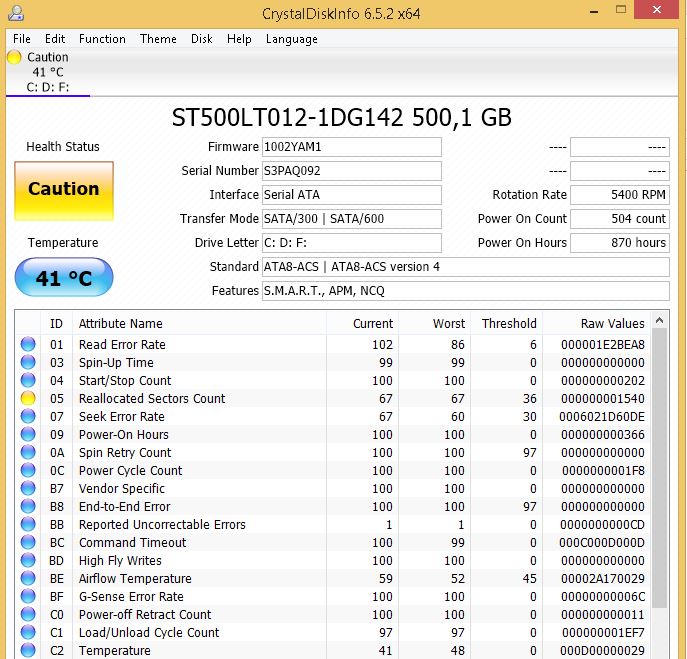Image resolution: width=687 pixels, height=659 pixels.
Task: Click the Serial Number field S3PAQ092
Action: point(352,171)
